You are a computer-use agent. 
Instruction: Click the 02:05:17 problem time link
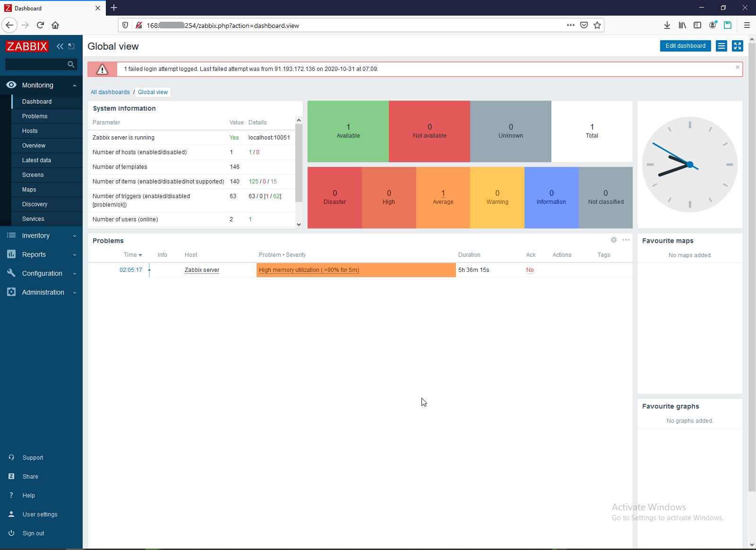(x=131, y=270)
